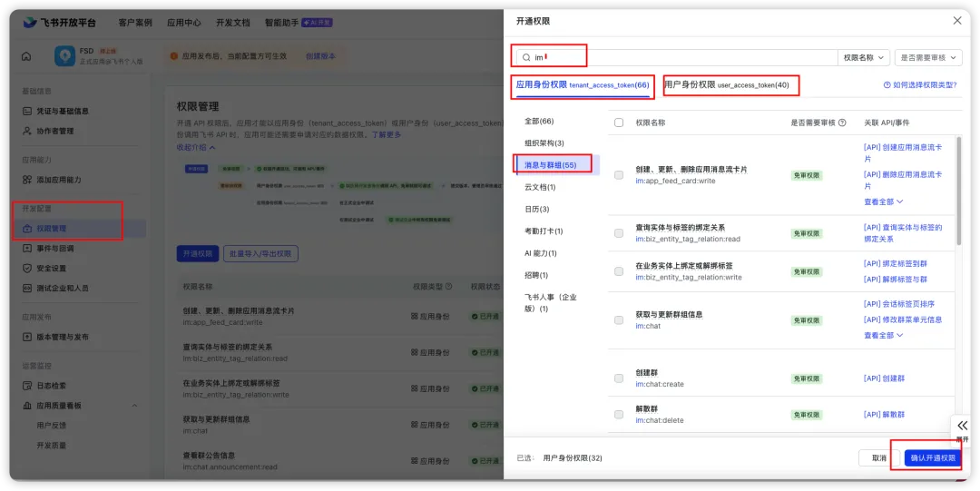Select 日历(3) category
Screen dimensions: 980x491
coord(536,209)
